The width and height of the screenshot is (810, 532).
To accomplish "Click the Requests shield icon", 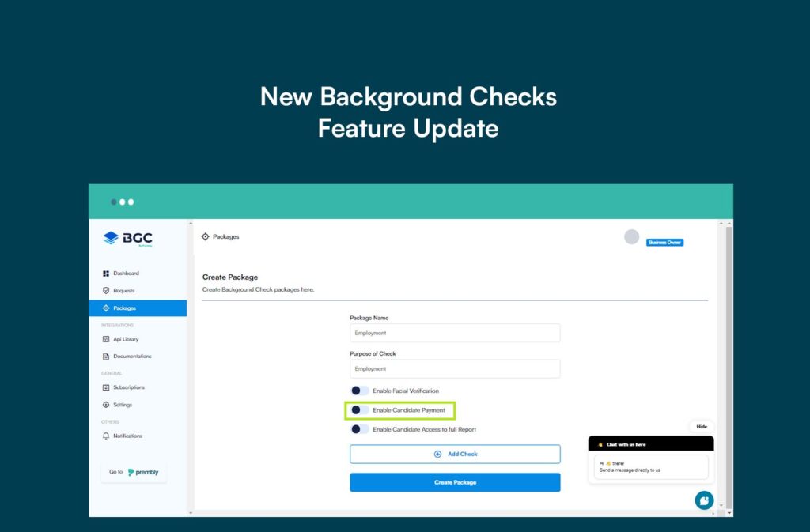I will [x=106, y=291].
